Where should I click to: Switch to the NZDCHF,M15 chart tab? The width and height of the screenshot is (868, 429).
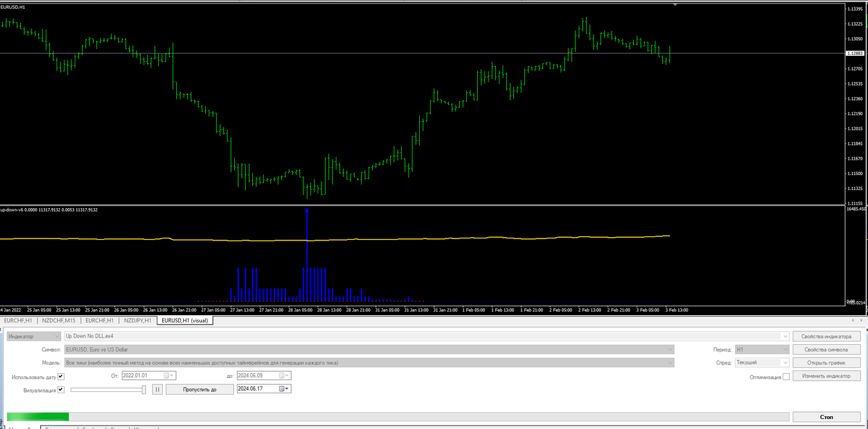click(59, 321)
